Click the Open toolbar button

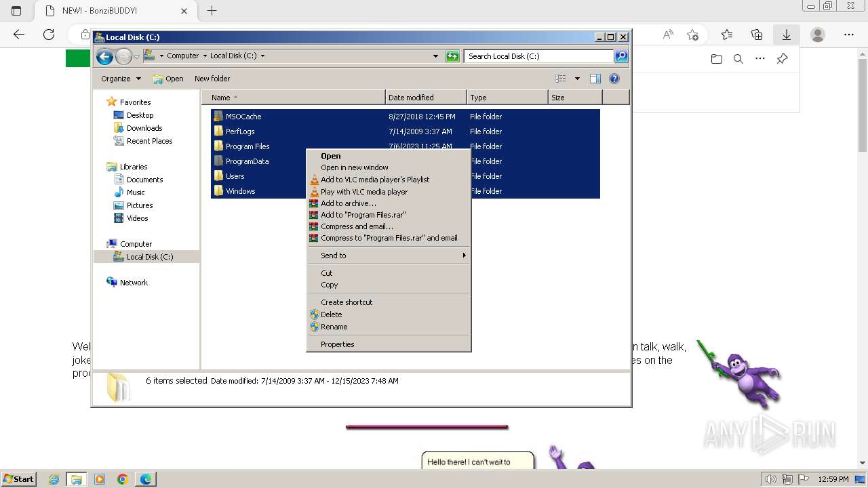pyautogui.click(x=168, y=79)
